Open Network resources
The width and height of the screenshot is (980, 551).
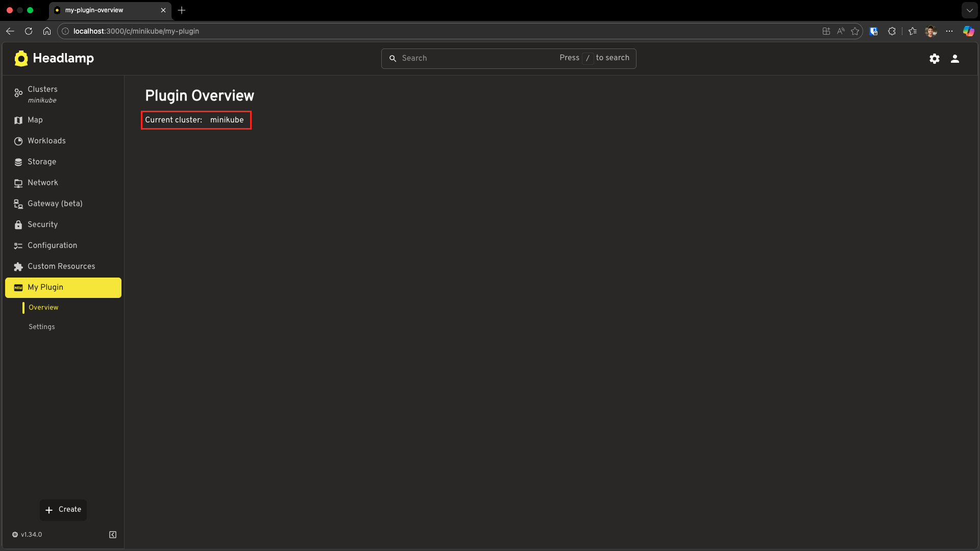pyautogui.click(x=43, y=183)
